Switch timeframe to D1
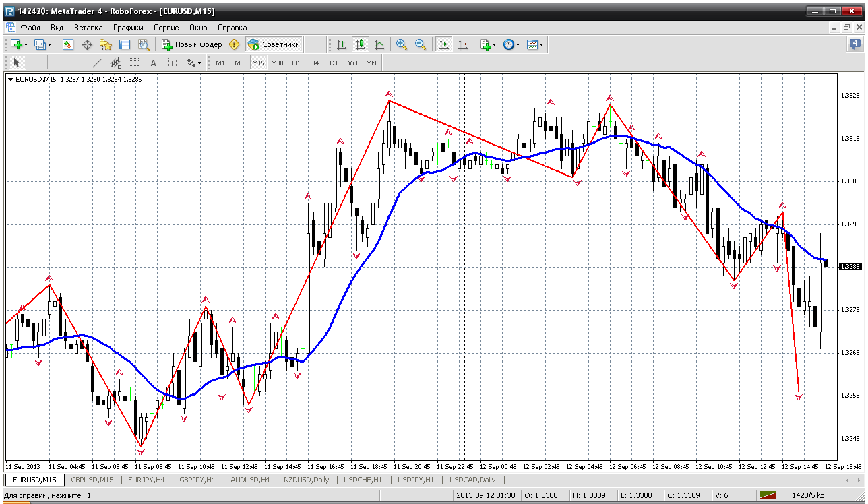 coord(334,63)
